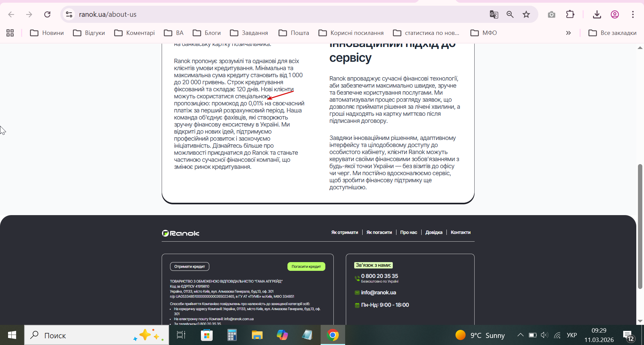Open the Chrome downloads icon

coord(597,14)
